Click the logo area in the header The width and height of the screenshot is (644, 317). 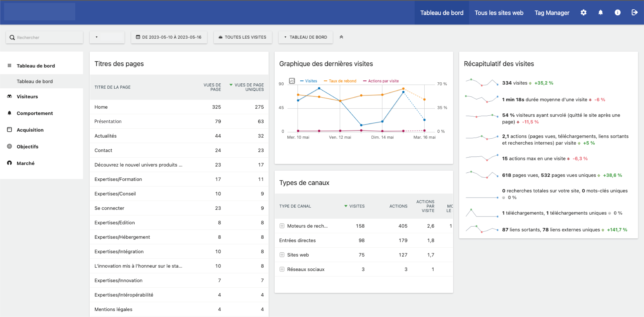tap(39, 11)
